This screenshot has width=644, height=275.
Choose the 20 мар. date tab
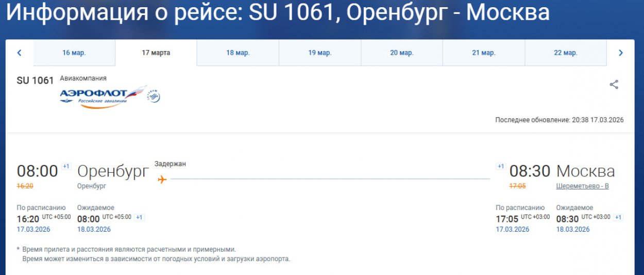(x=402, y=53)
